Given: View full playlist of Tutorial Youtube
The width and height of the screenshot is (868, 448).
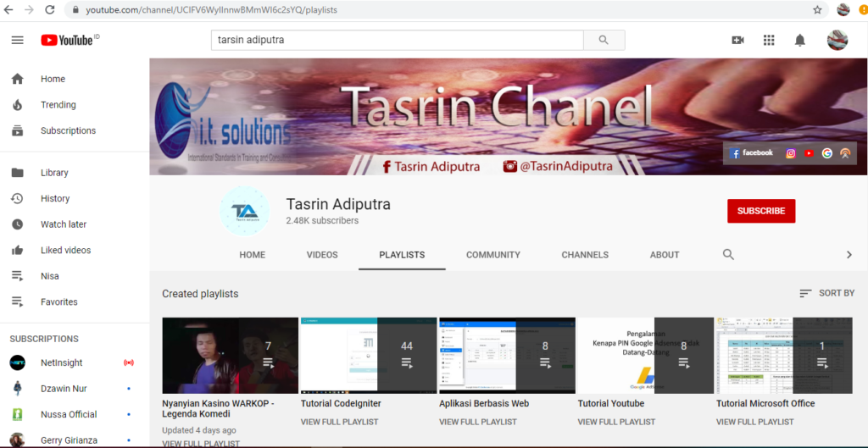Looking at the screenshot, I should click(617, 422).
